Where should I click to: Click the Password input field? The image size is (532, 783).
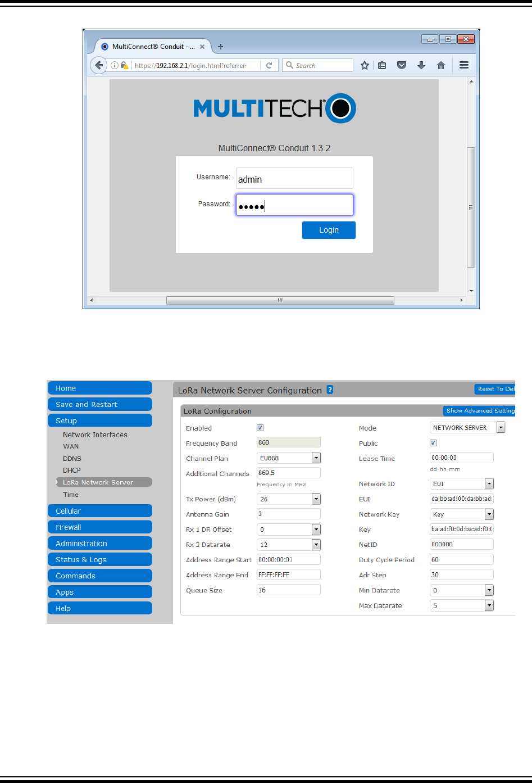294,205
